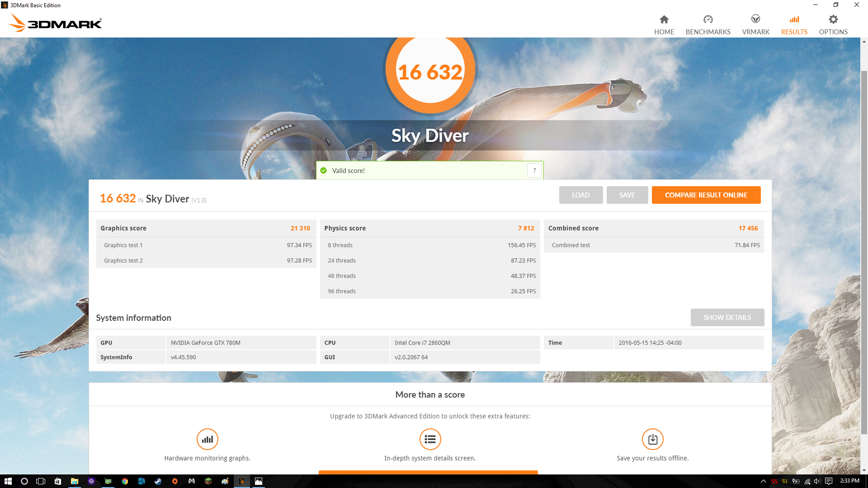Open Task View on the taskbar

coord(41,481)
